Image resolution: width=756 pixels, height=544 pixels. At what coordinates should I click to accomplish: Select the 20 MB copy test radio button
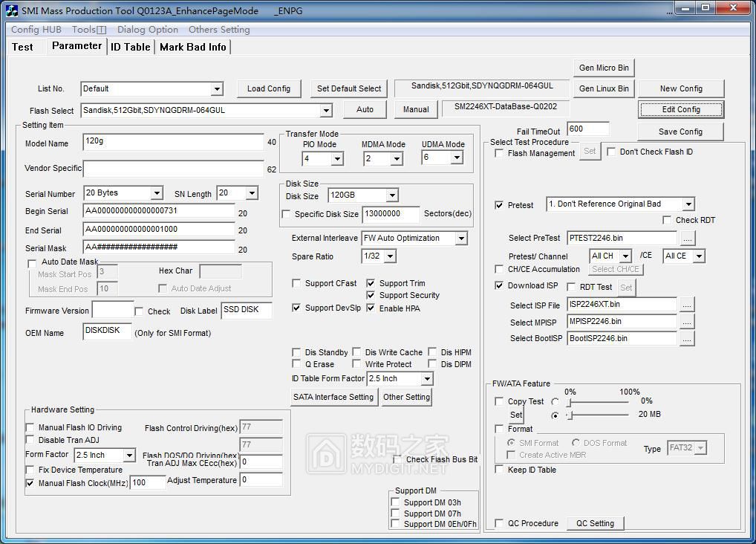(x=555, y=415)
